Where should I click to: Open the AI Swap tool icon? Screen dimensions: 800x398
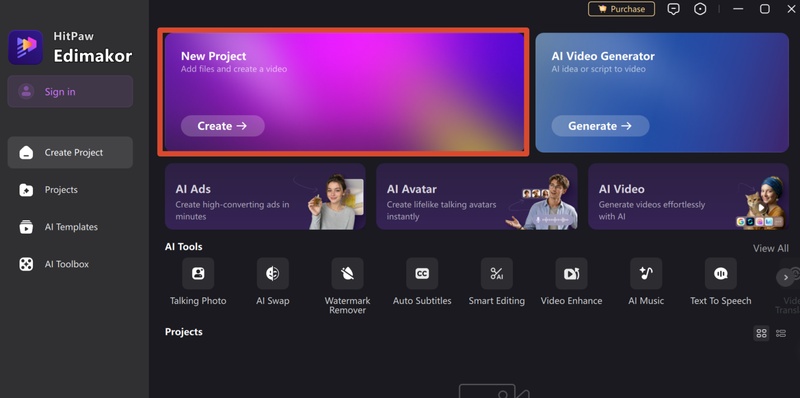(272, 273)
